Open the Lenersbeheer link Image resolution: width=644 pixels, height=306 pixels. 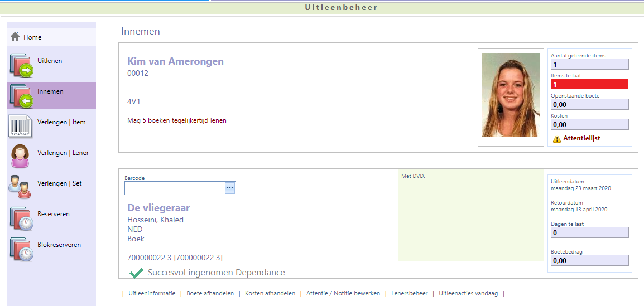tap(410, 293)
